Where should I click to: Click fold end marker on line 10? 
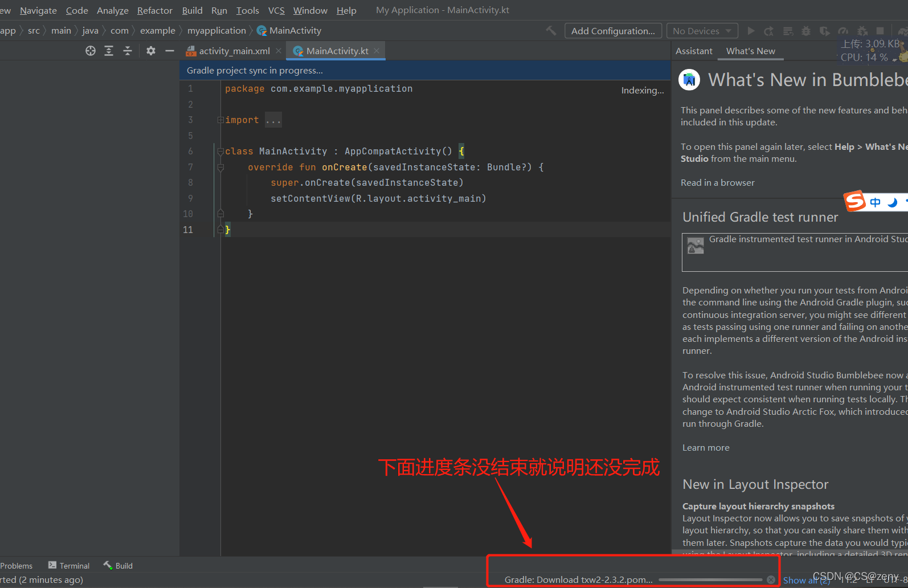[x=220, y=214]
